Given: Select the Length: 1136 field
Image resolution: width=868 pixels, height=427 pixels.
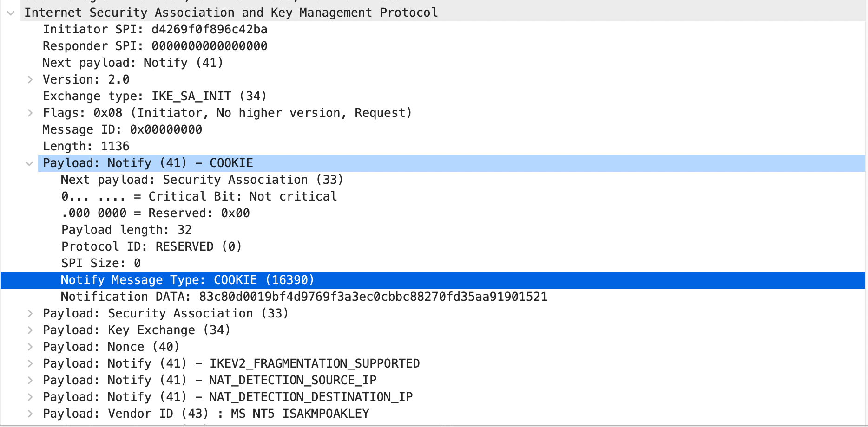Looking at the screenshot, I should [86, 147].
